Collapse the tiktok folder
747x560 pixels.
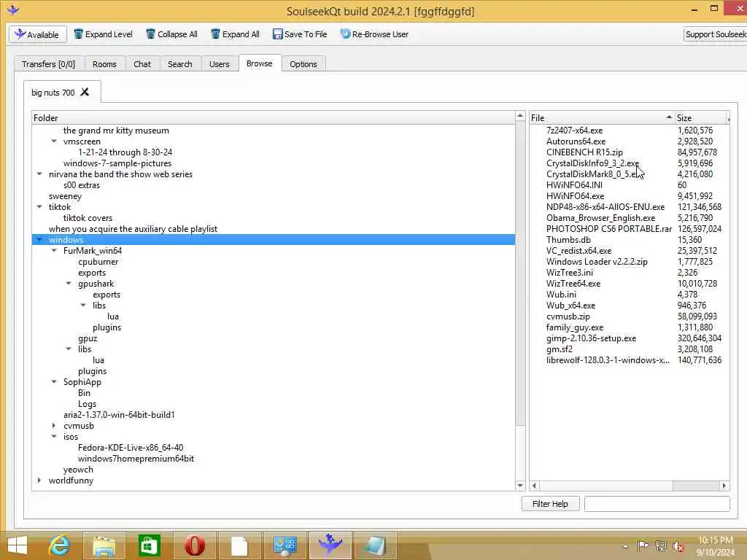pyautogui.click(x=39, y=207)
